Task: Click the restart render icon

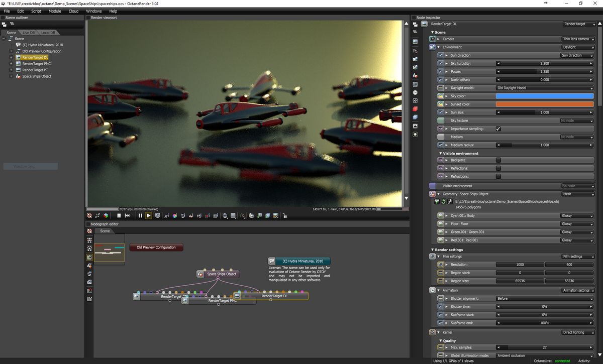Action: click(127, 215)
